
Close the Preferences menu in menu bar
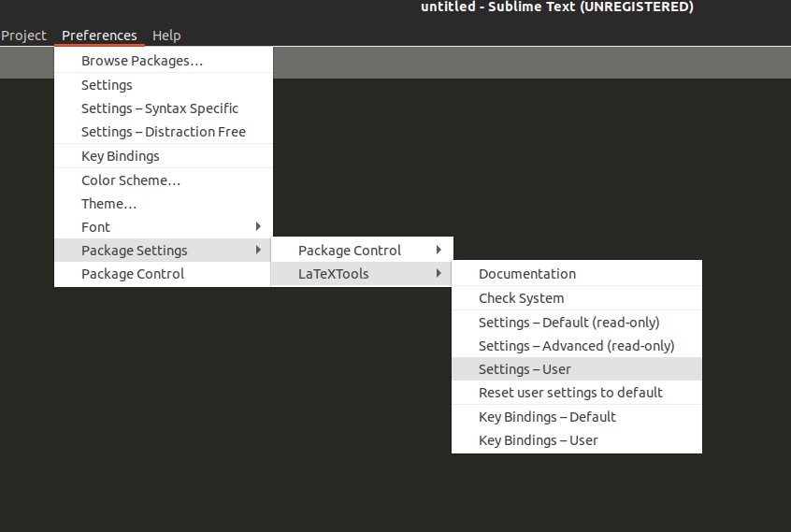tap(99, 36)
